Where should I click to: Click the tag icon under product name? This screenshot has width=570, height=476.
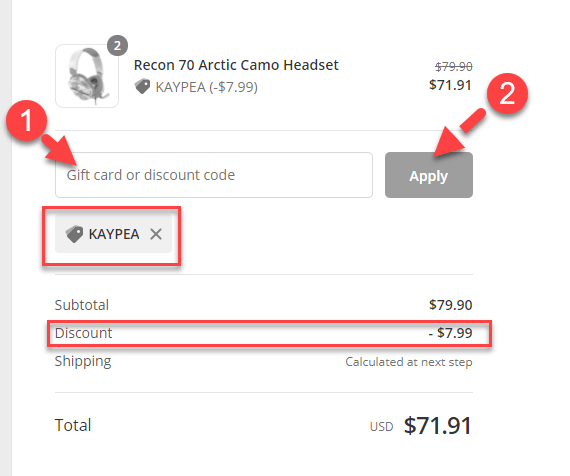[142, 86]
